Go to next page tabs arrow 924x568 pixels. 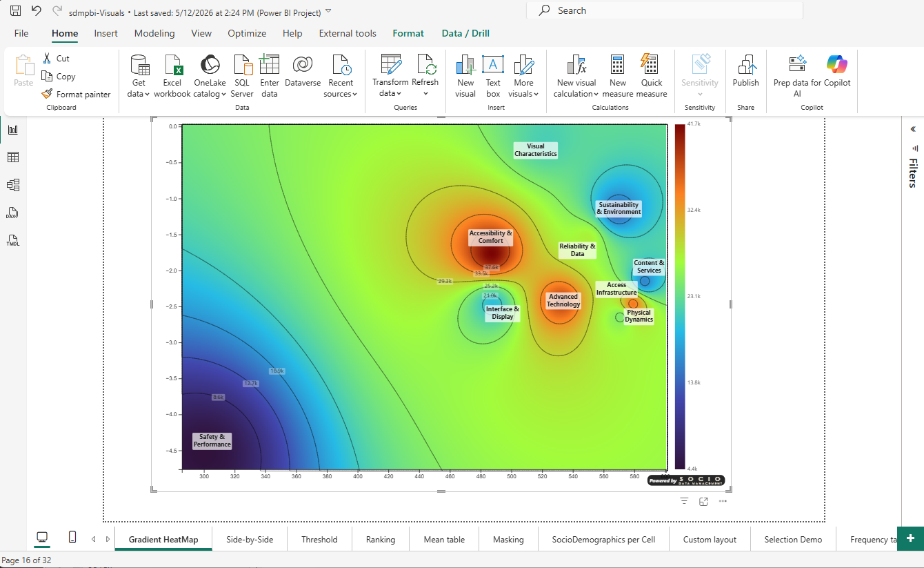click(108, 539)
